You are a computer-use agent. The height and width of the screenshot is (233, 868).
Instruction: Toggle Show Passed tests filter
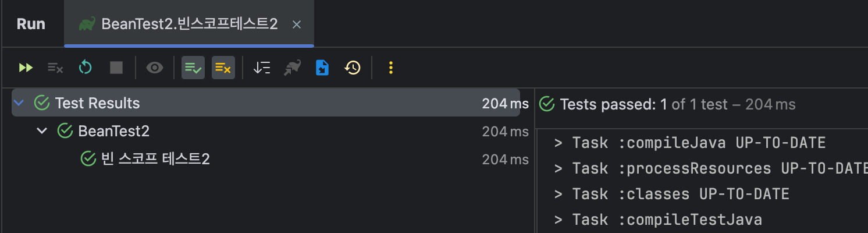[x=193, y=68]
